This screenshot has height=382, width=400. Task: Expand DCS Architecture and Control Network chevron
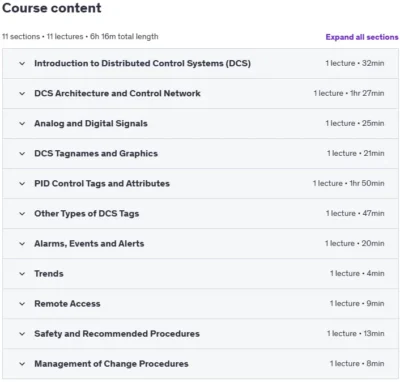pyautogui.click(x=22, y=93)
